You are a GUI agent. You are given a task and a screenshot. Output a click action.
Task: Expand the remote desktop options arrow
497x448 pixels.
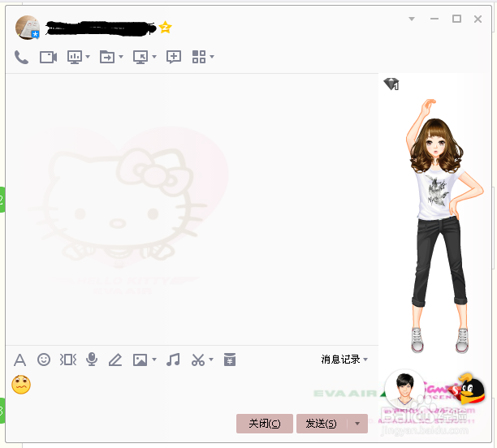[x=154, y=57]
